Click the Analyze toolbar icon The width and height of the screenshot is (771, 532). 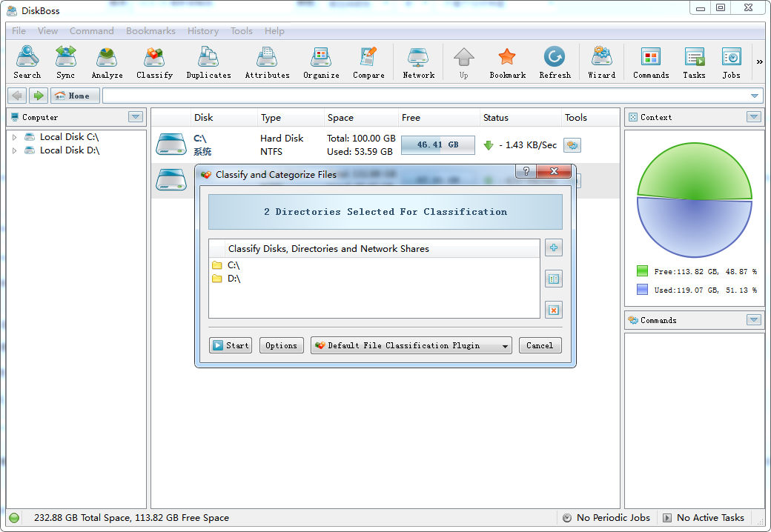(107, 62)
